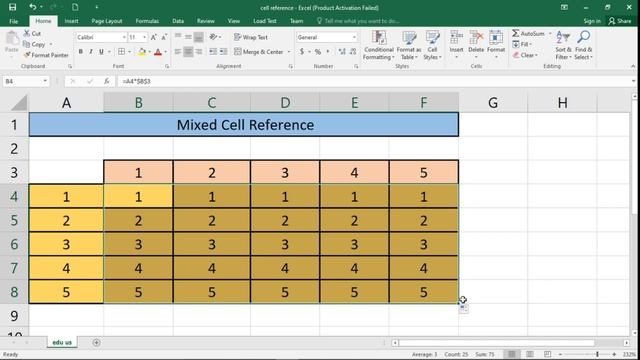This screenshot has width=640, height=360.
Task: Click the Sign in link
Action: pyautogui.click(x=591, y=21)
